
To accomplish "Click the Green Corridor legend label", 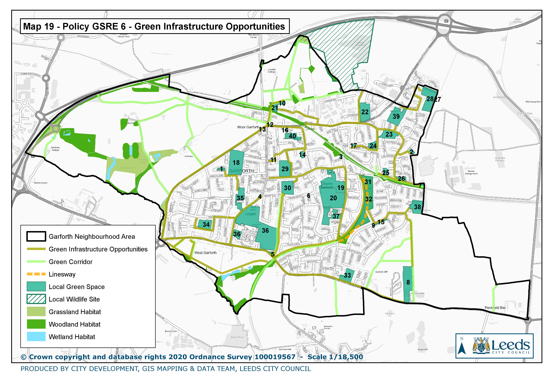I will 70,262.
